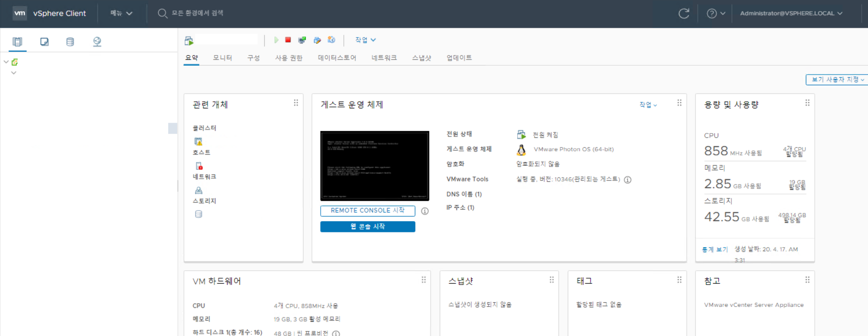Open the 사용 권한 tab
868x336 pixels.
[x=289, y=58]
